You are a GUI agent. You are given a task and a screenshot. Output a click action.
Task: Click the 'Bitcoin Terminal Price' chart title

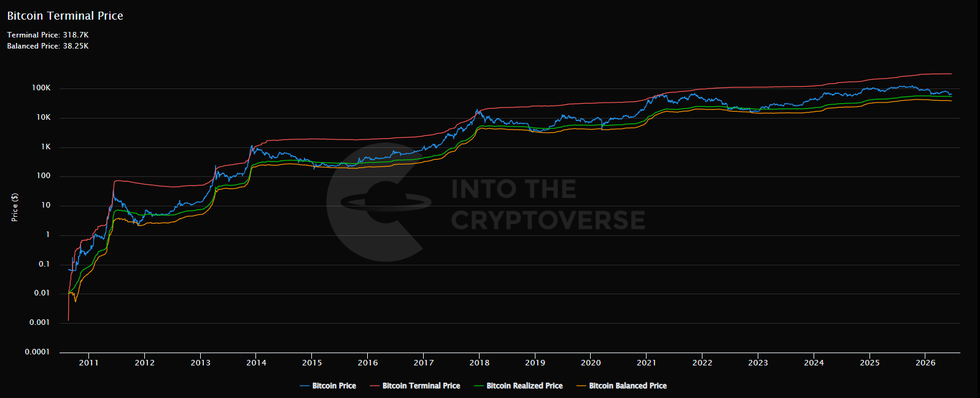click(x=65, y=16)
